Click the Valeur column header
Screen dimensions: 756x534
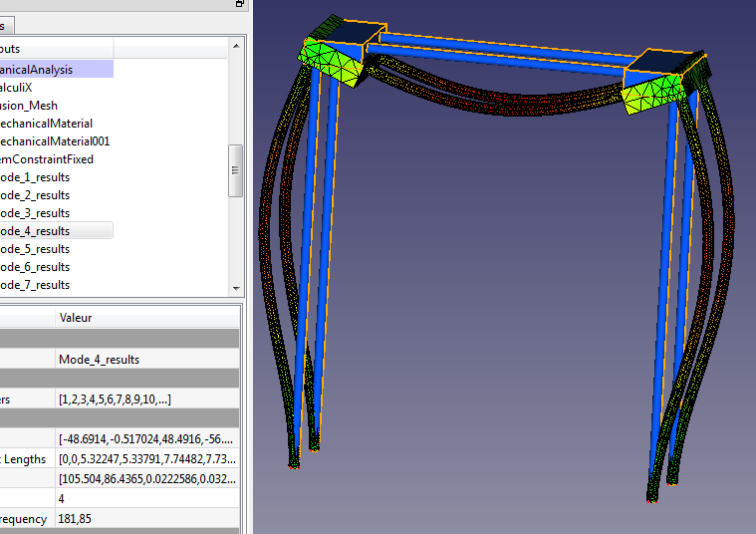click(x=147, y=318)
